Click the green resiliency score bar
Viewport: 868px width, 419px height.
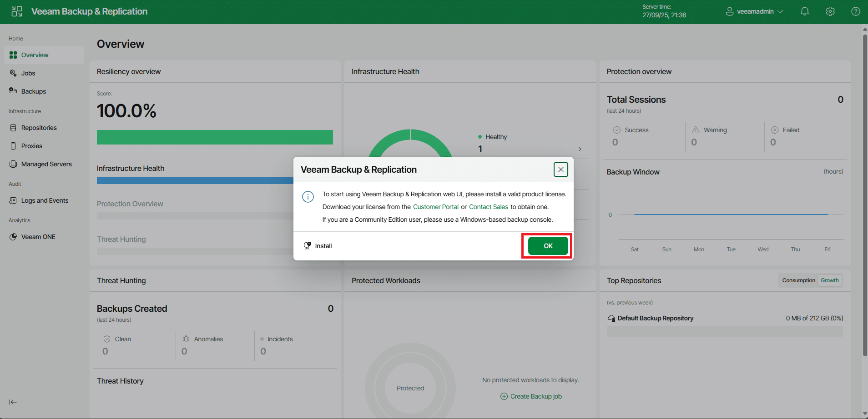215,137
